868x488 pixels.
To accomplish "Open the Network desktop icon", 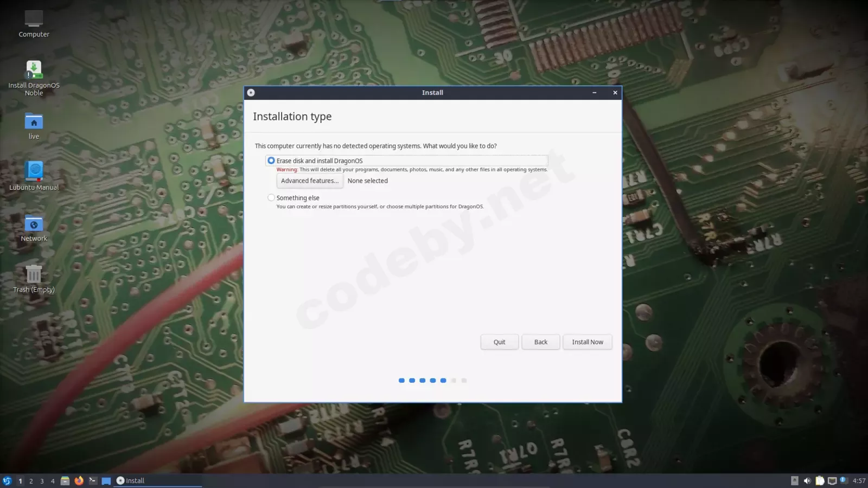I will (34, 228).
